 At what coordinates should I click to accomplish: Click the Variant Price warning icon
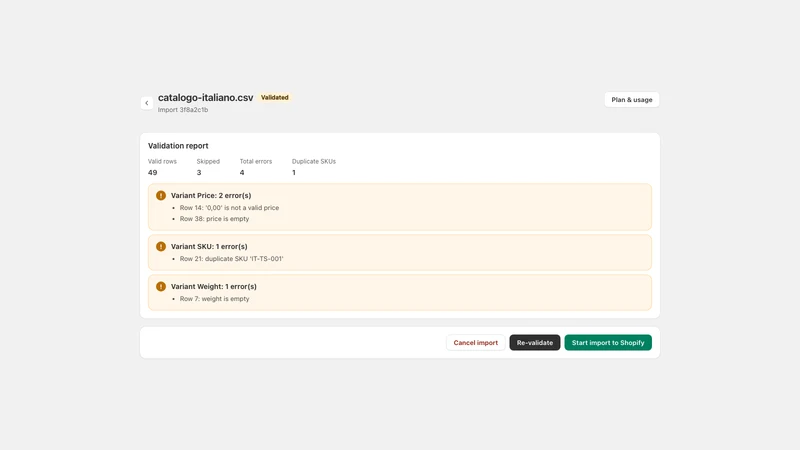(x=161, y=195)
